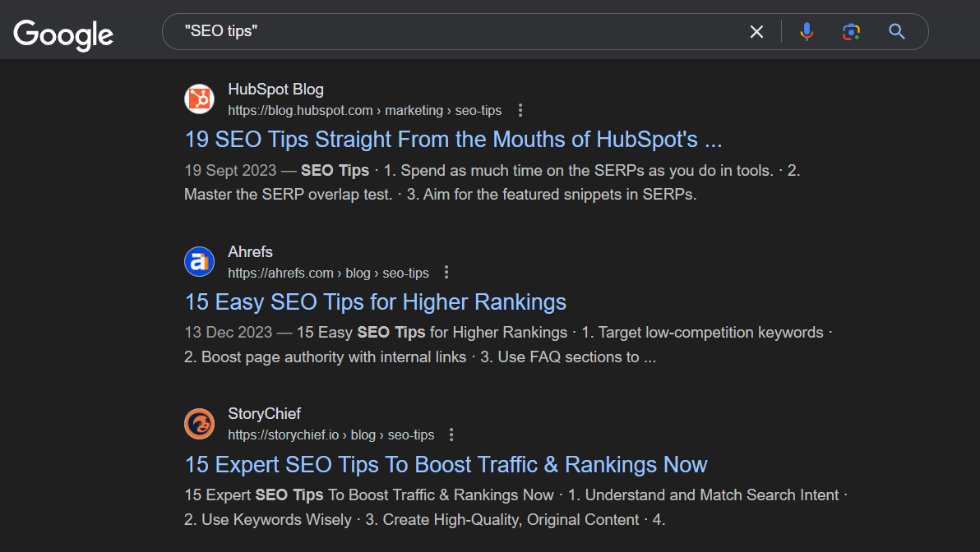Screen dimensions: 980x552
Task: Open more options for Ahrefs result
Action: tap(446, 272)
